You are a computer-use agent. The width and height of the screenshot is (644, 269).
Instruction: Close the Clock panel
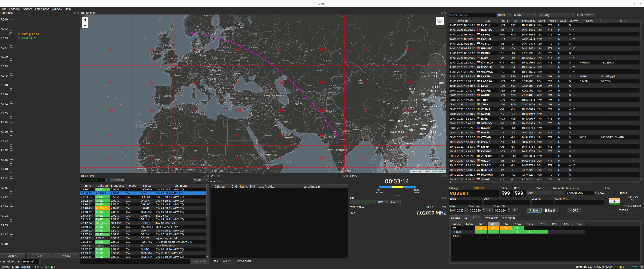coord(444,176)
